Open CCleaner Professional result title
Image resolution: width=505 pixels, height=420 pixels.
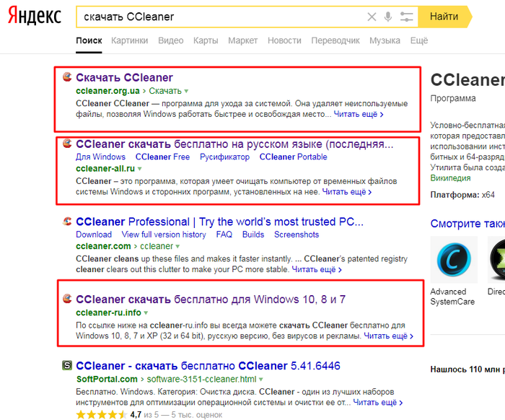tap(219, 222)
